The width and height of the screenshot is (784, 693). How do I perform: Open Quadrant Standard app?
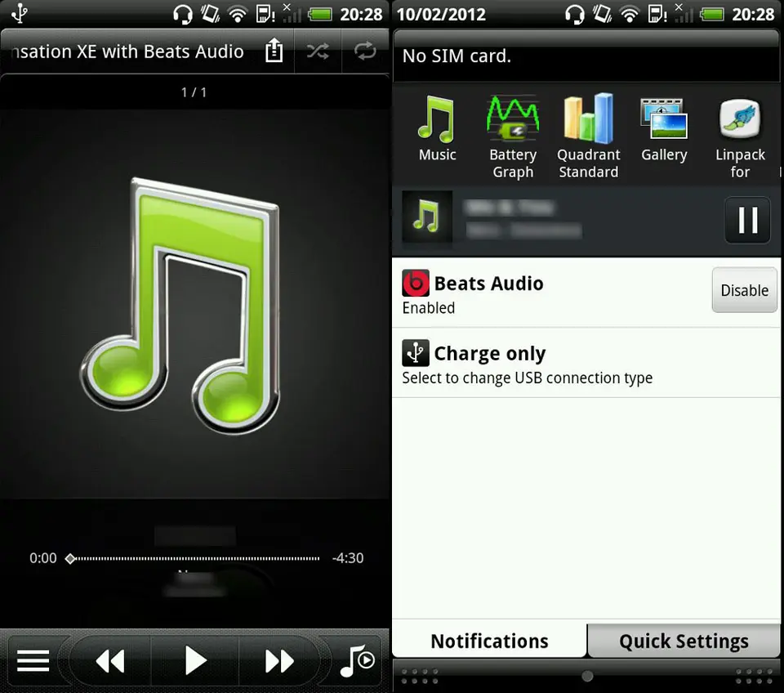[588, 136]
